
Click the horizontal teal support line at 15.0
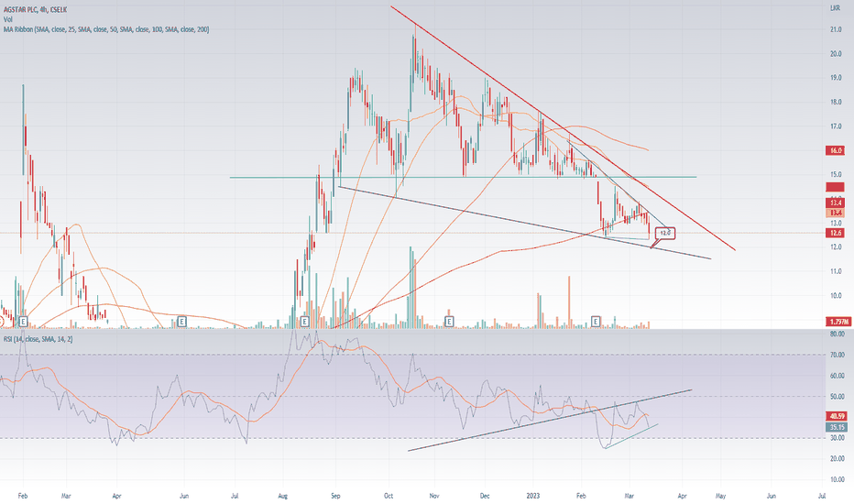463,177
